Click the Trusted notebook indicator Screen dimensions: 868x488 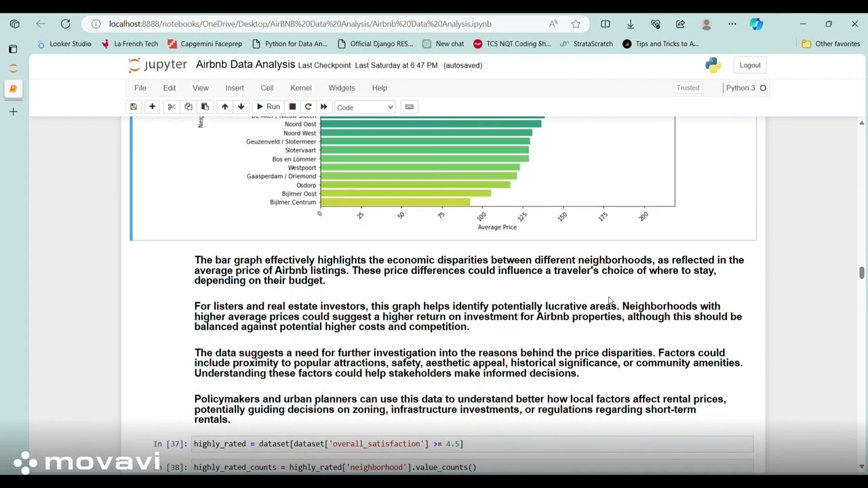click(688, 88)
